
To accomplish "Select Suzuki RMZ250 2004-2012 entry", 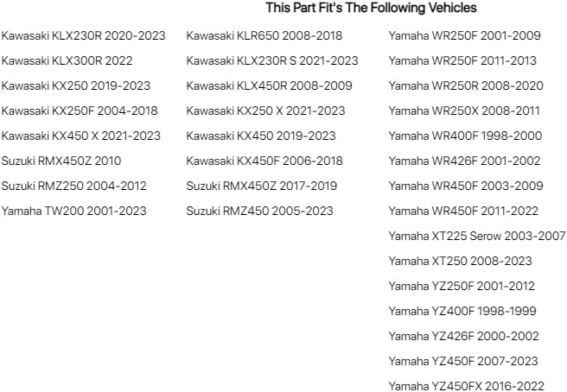I will (74, 186).
